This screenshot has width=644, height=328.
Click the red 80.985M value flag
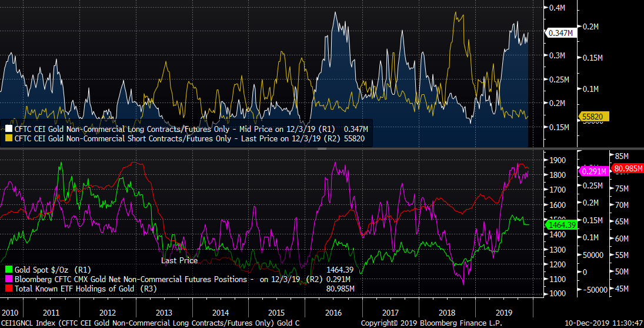click(628, 168)
